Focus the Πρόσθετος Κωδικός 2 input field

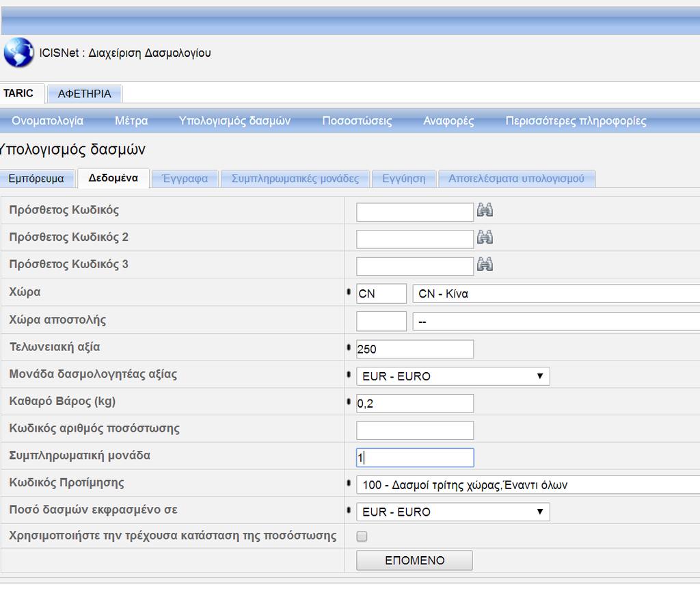[415, 239]
